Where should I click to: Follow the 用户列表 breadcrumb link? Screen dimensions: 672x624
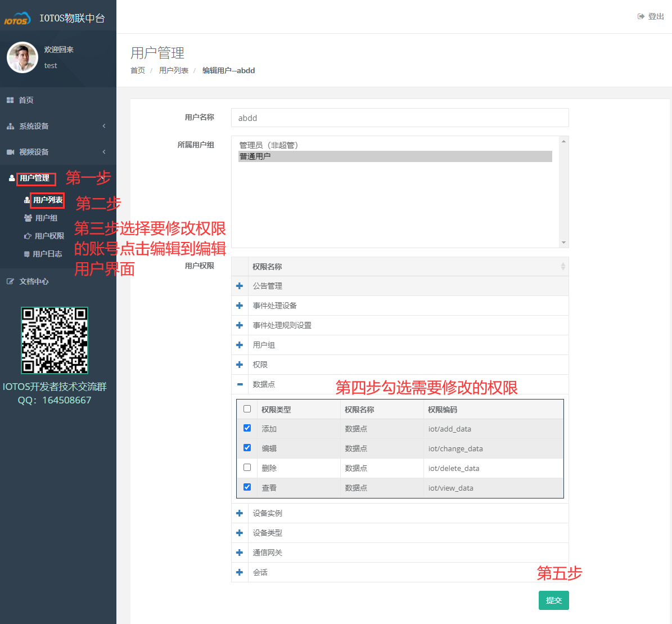(174, 70)
